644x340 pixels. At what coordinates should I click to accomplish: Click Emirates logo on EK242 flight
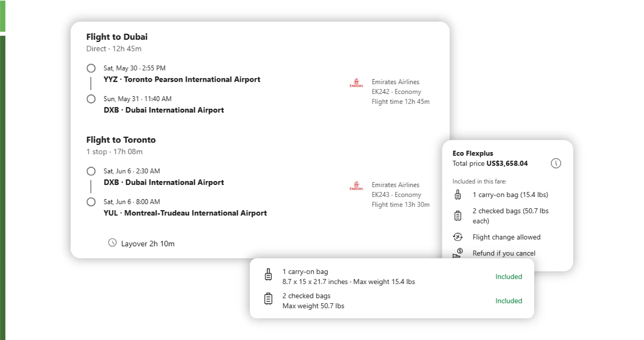coord(356,83)
